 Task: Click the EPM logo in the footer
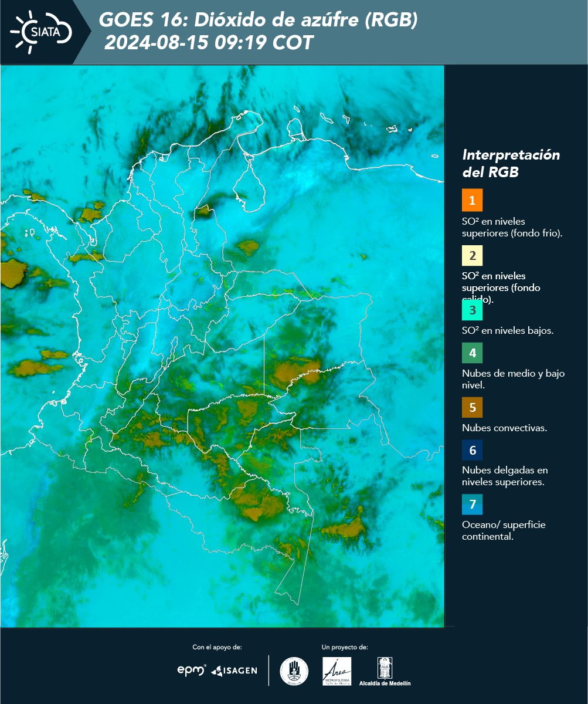(192, 670)
